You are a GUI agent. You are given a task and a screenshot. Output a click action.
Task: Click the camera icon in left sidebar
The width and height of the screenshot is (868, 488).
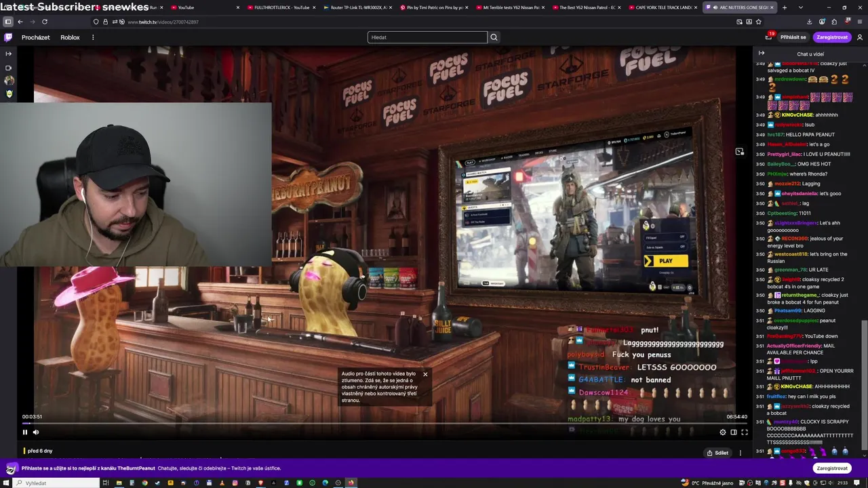(9, 68)
